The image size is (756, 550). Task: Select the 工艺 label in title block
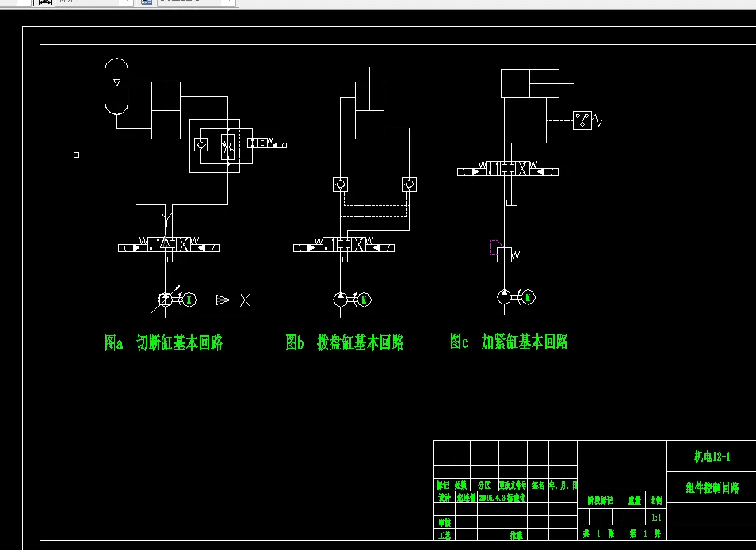click(x=444, y=535)
